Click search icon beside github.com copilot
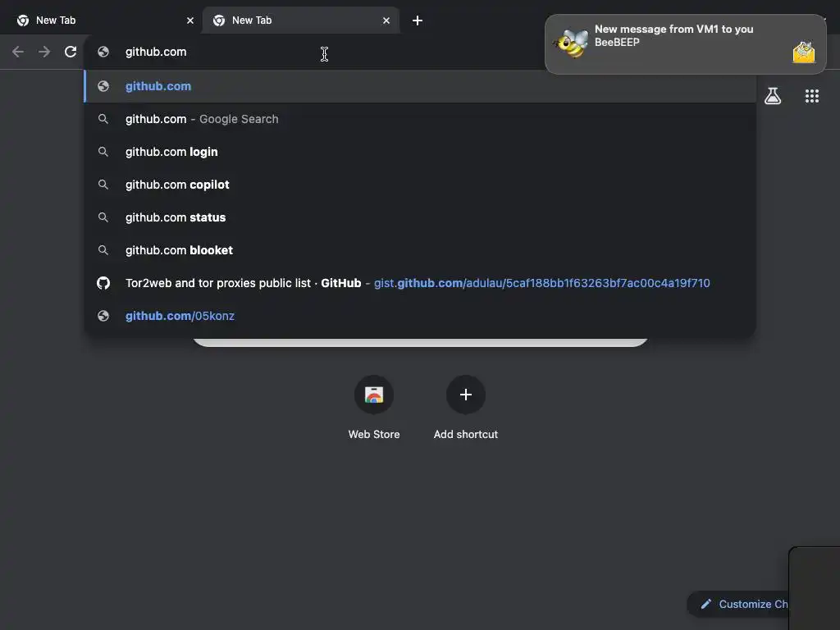The image size is (840, 630). 103,185
